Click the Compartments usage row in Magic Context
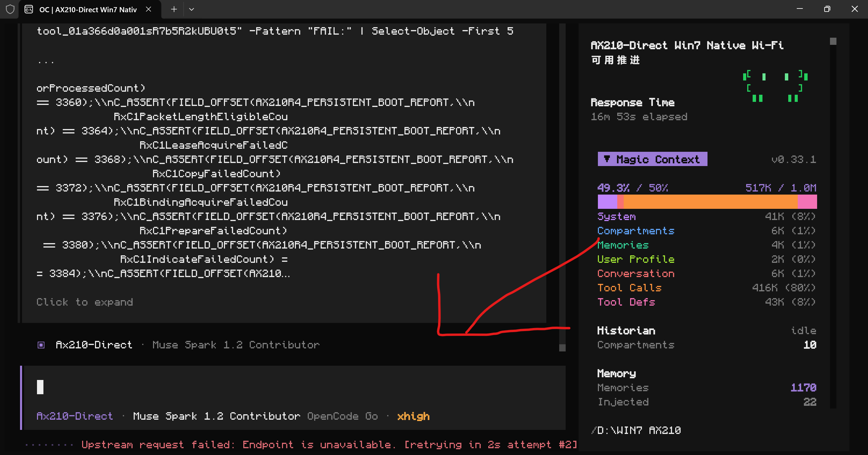This screenshot has height=455, width=868. (706, 231)
